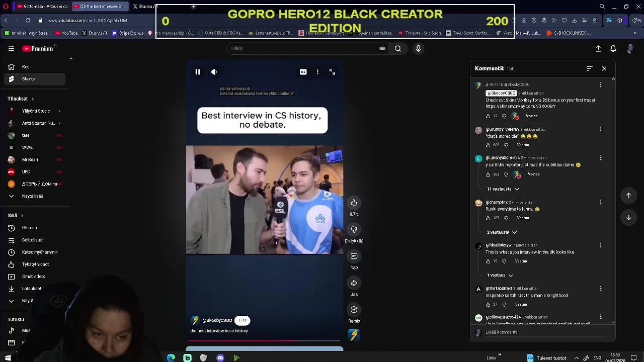Like the chumptrix comment with 167 likes

[x=488, y=218]
